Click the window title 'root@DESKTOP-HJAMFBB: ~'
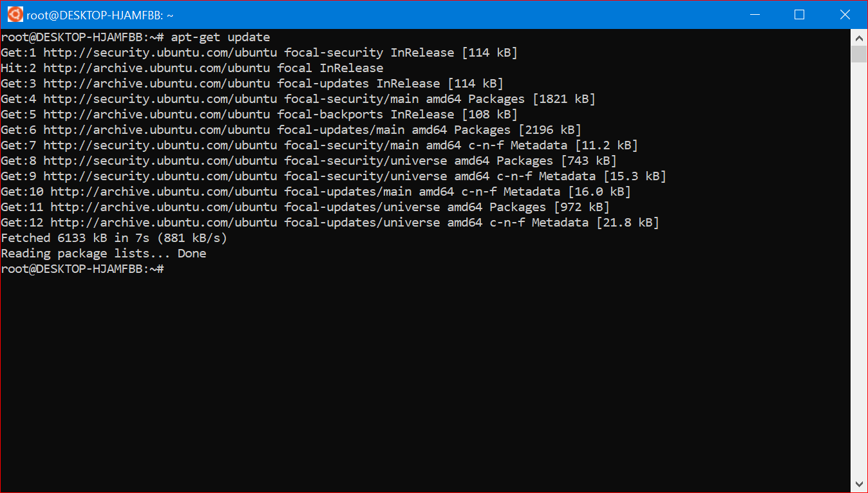Screen dimensions: 868x493 pyautogui.click(x=100, y=15)
